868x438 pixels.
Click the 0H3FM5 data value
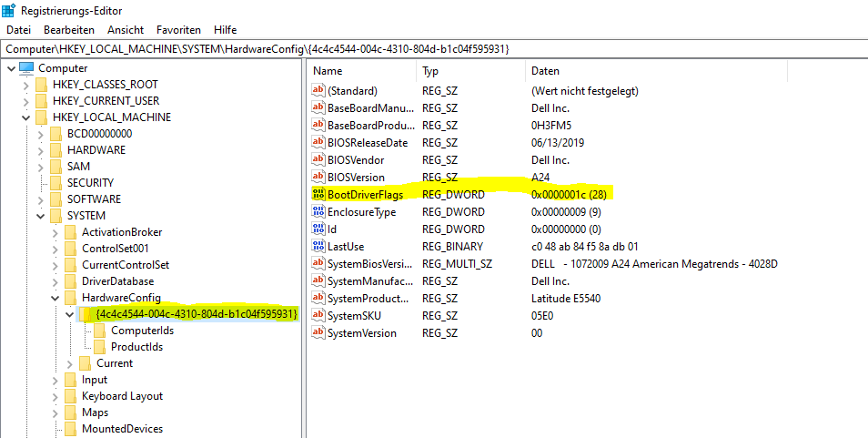tap(550, 125)
